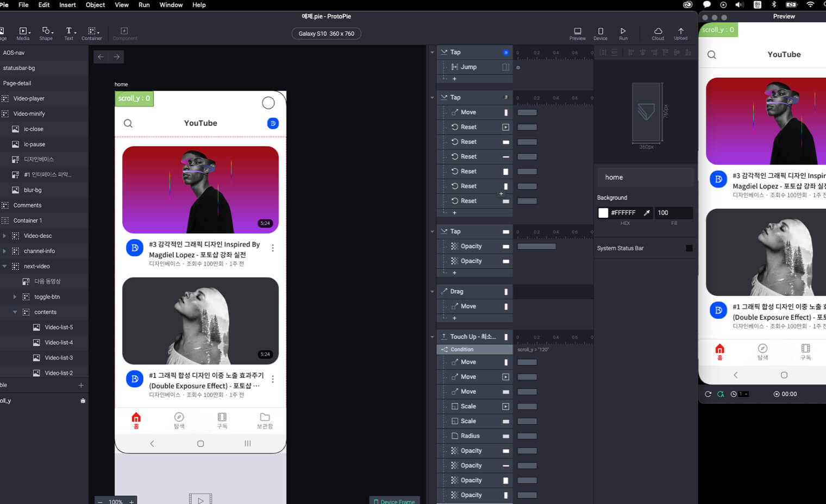Open the Window menu

click(171, 5)
